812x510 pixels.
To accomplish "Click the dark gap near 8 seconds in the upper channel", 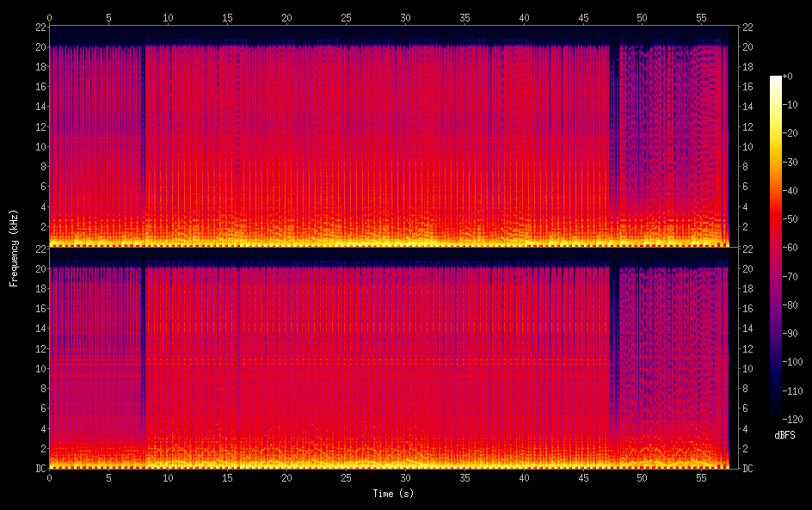I will tap(143, 129).
